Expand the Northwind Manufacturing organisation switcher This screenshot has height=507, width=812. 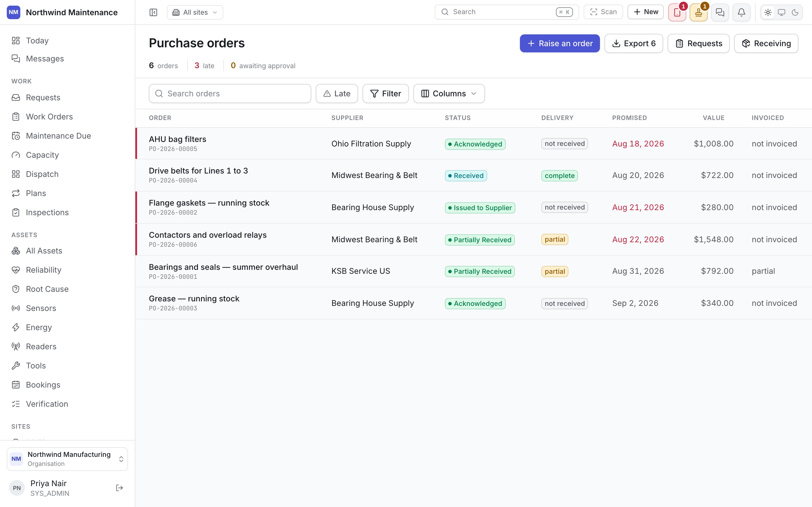click(67, 459)
